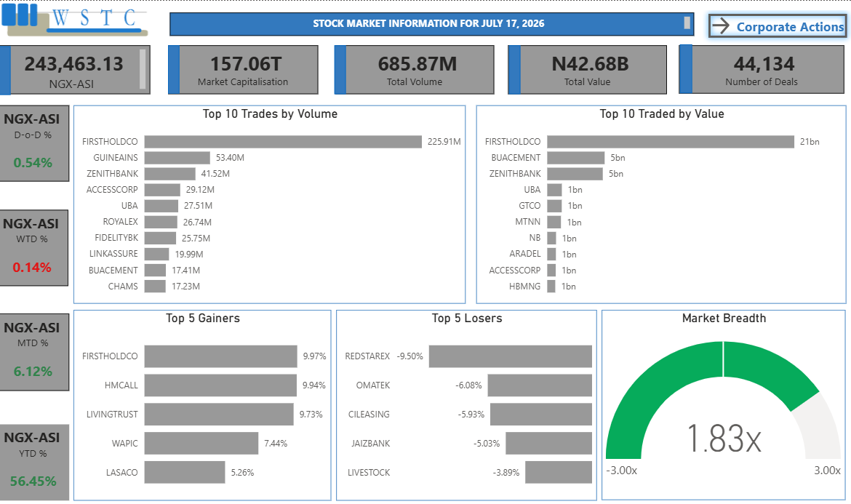Screen dimensions: 851x504
Task: Select the Number of Deals card
Action: pos(762,70)
